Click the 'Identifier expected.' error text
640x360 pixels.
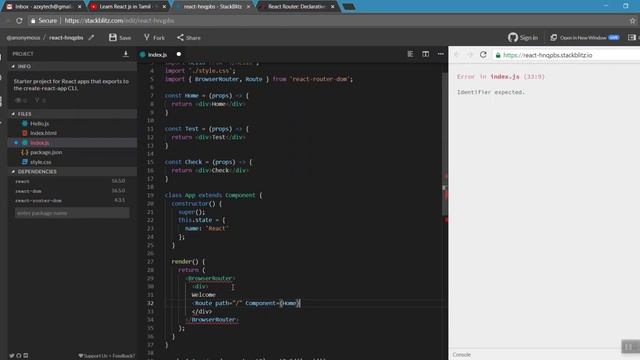coord(491,92)
